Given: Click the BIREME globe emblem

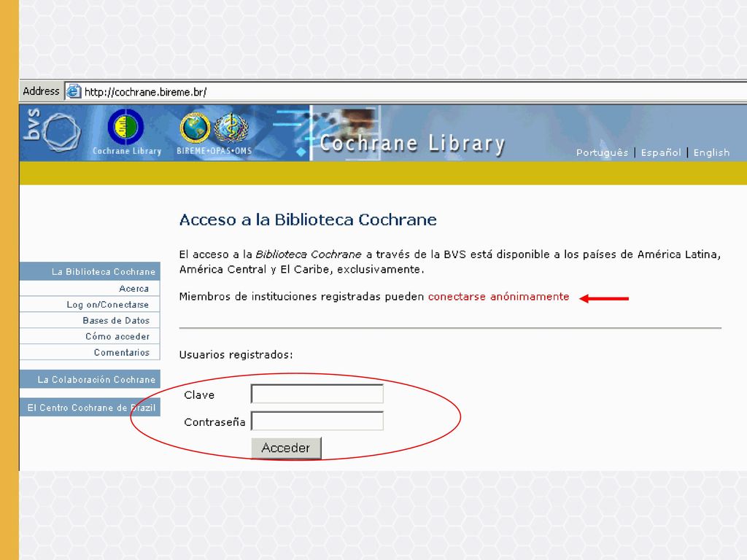Looking at the screenshot, I should (195, 128).
